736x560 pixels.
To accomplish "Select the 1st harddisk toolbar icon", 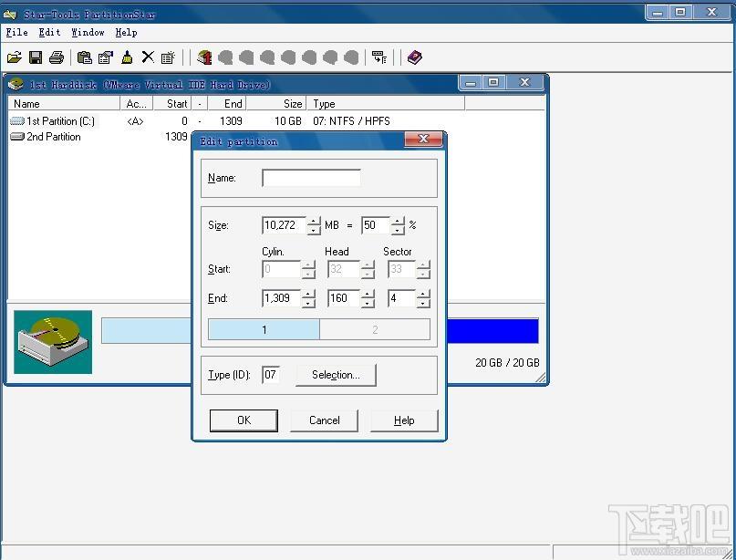I will pos(204,57).
